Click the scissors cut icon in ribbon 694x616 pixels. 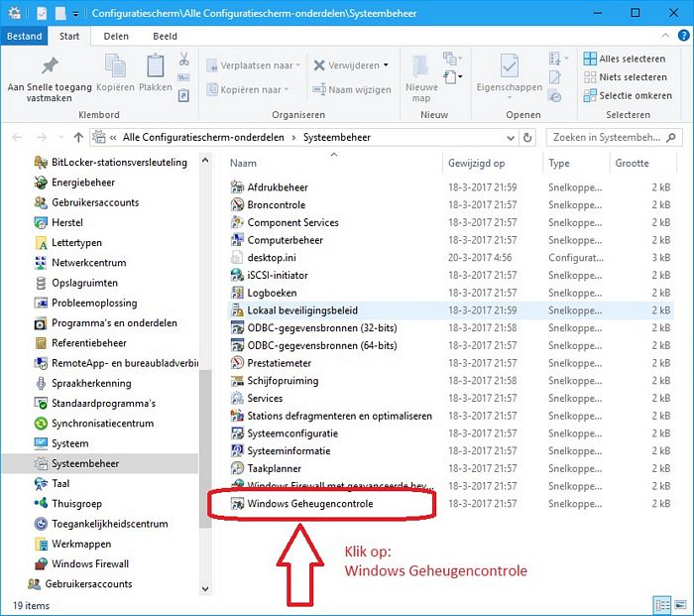pos(183,59)
